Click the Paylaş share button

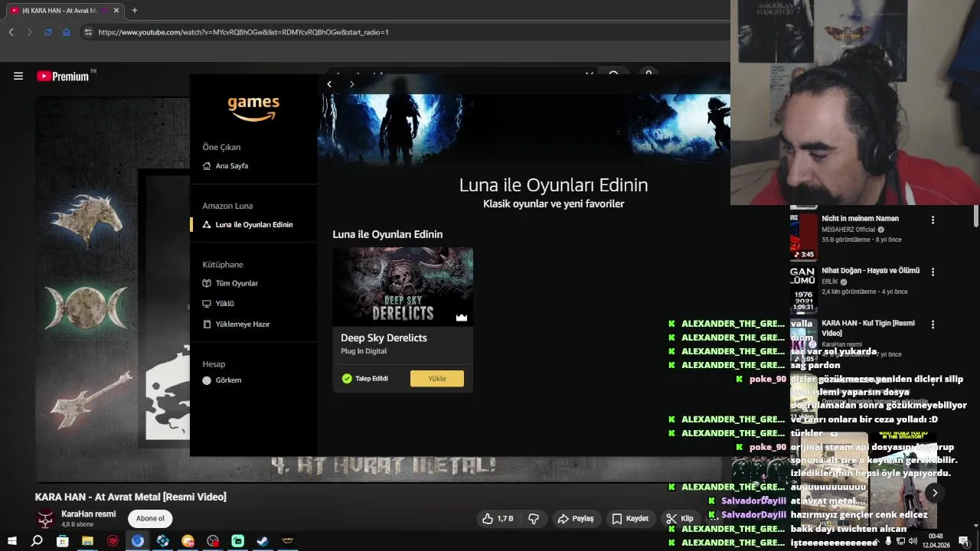(576, 519)
